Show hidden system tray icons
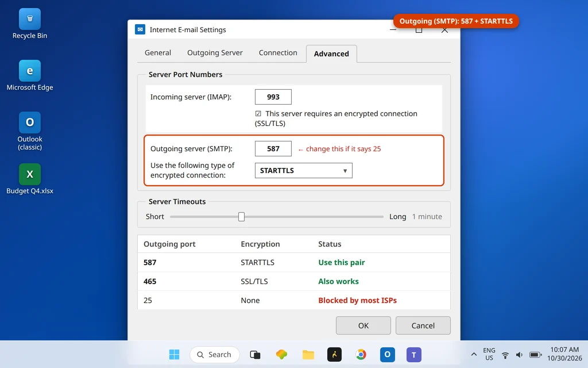 point(474,354)
